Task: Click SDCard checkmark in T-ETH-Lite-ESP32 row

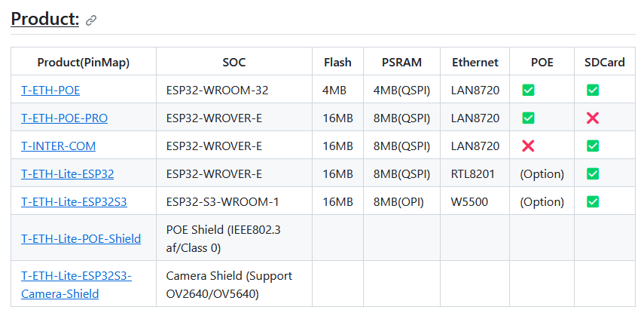Action: coord(593,174)
